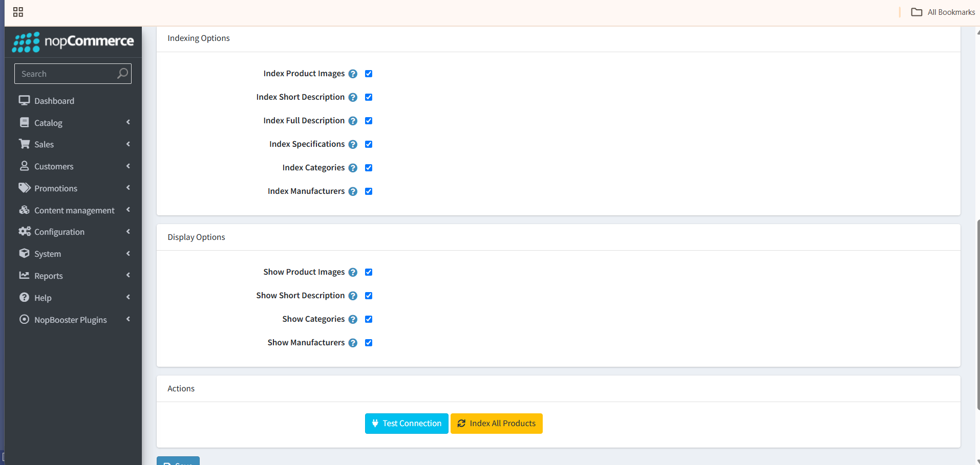
Task: Click the page vertical scrollbar
Action: point(978,315)
